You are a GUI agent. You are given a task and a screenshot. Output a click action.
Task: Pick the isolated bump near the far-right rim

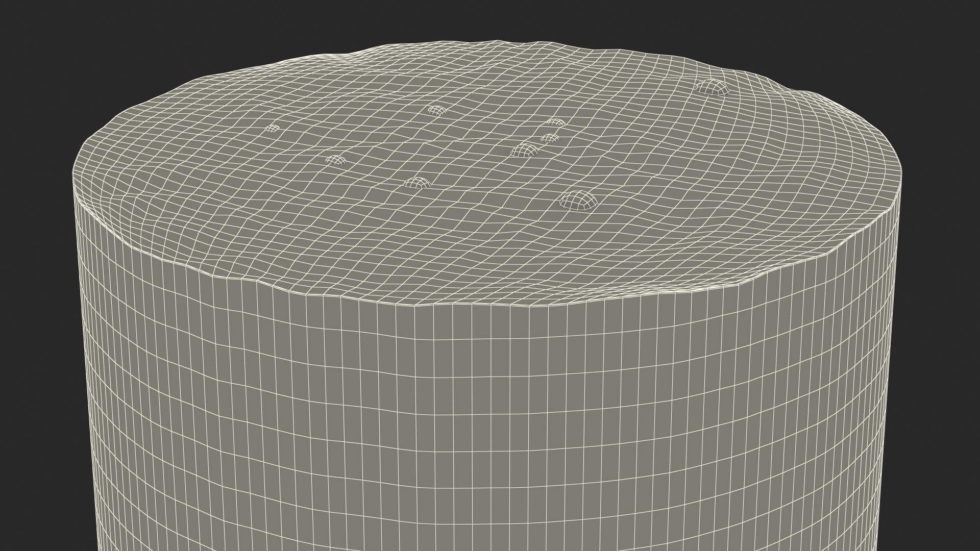pos(711,87)
